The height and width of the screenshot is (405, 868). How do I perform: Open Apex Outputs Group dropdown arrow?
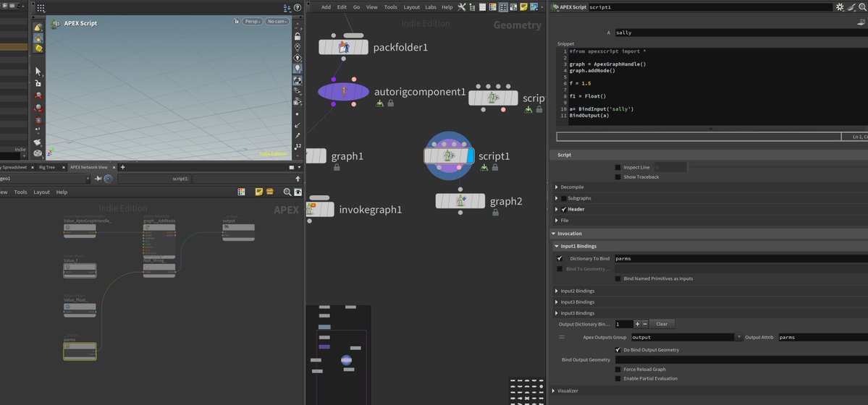coord(739,337)
